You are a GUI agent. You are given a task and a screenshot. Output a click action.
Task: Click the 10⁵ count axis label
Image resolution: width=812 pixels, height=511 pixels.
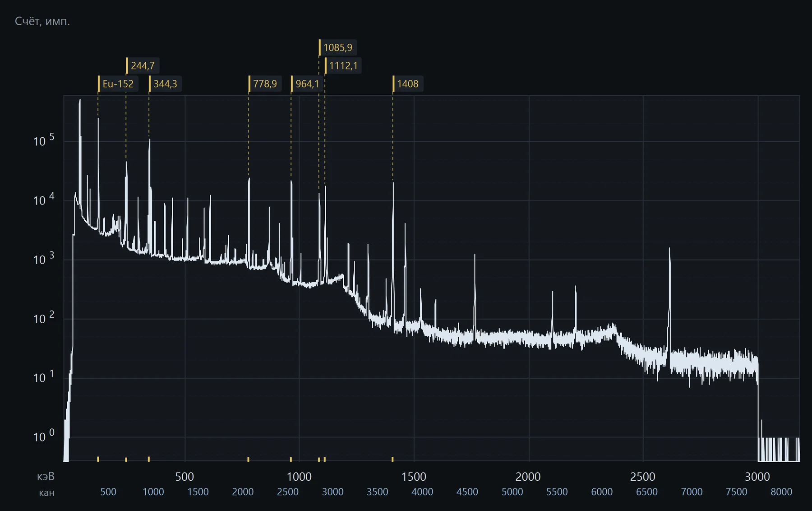pos(44,140)
